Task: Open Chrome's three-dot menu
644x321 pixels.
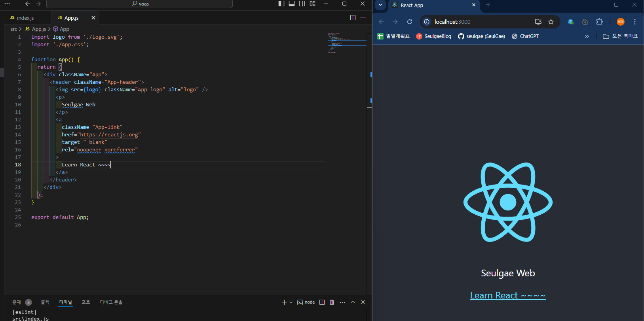Action: coord(635,22)
